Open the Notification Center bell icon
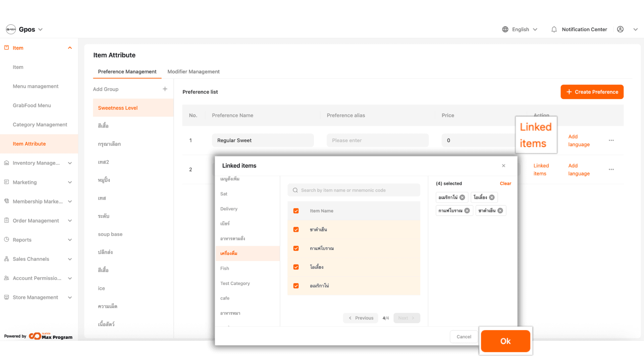The width and height of the screenshot is (644, 362). click(554, 29)
